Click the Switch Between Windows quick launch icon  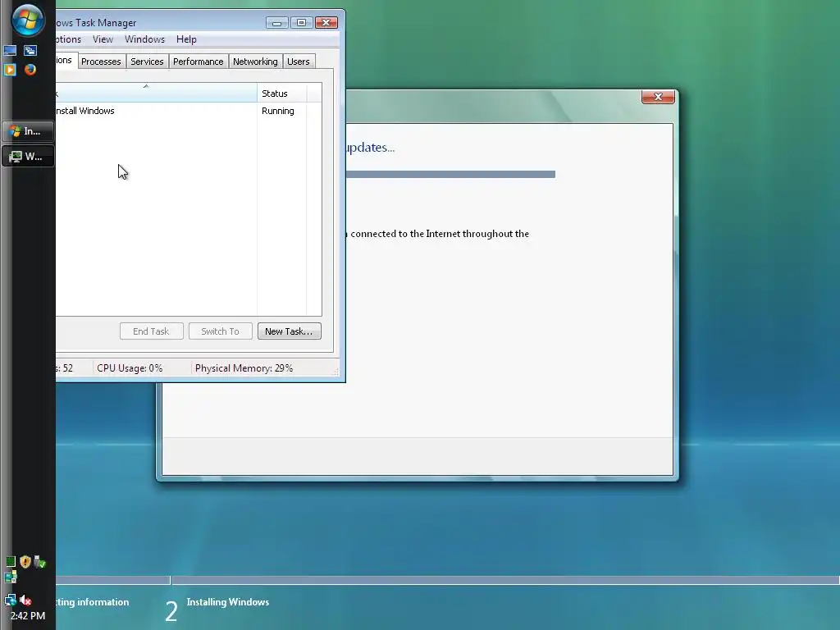pos(30,51)
